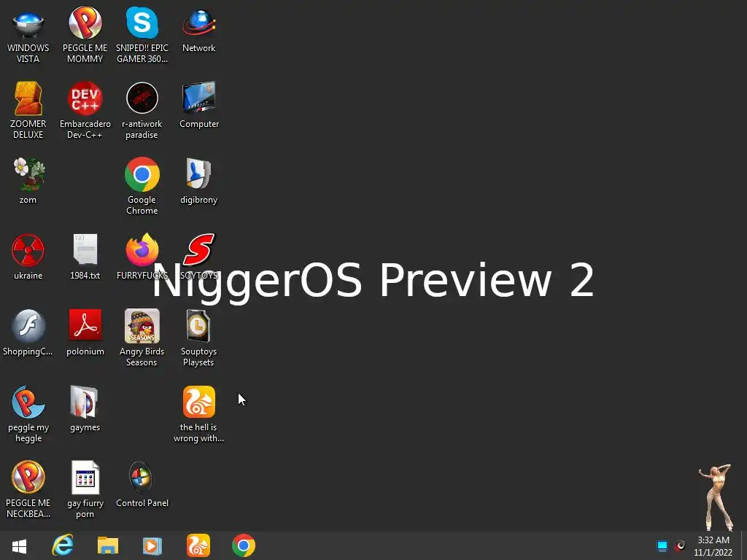The height and width of the screenshot is (560, 747).
Task: Click the Windows Start button
Action: click(19, 546)
